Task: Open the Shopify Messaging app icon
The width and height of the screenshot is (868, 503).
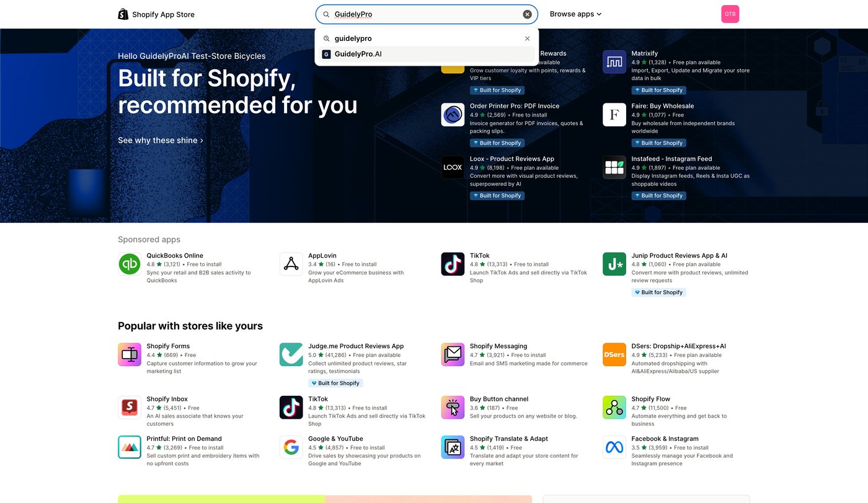Action: (x=453, y=354)
